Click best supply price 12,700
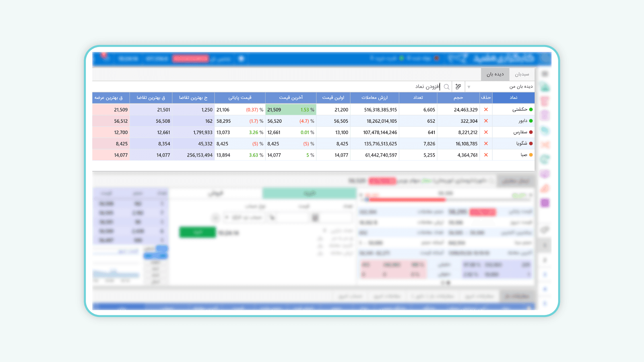Image resolution: width=644 pixels, height=362 pixels. pyautogui.click(x=121, y=132)
